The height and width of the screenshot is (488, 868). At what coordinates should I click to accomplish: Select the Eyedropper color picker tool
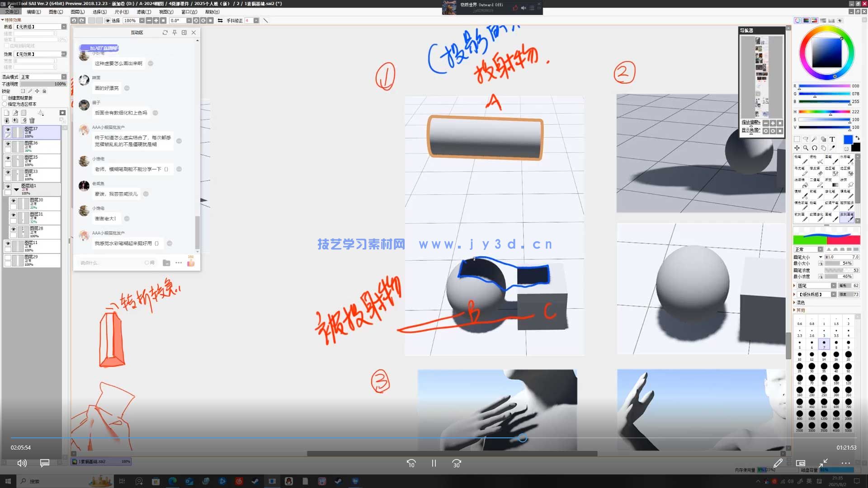pyautogui.click(x=832, y=148)
